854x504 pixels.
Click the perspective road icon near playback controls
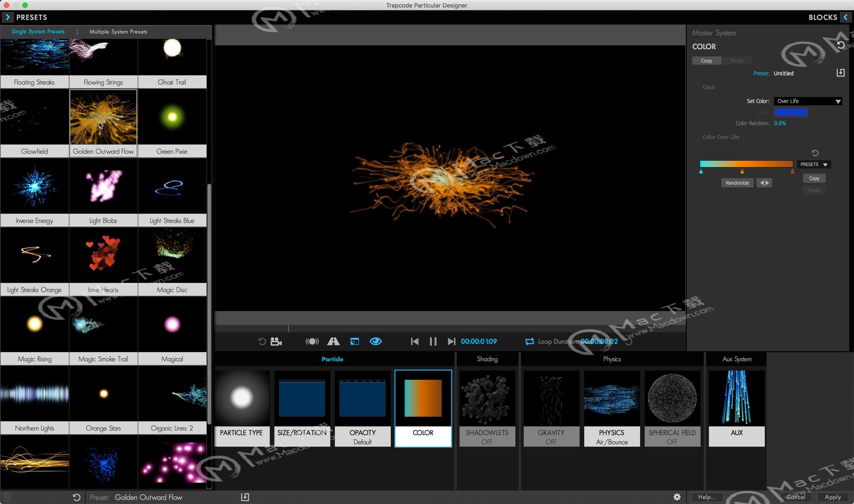(333, 341)
